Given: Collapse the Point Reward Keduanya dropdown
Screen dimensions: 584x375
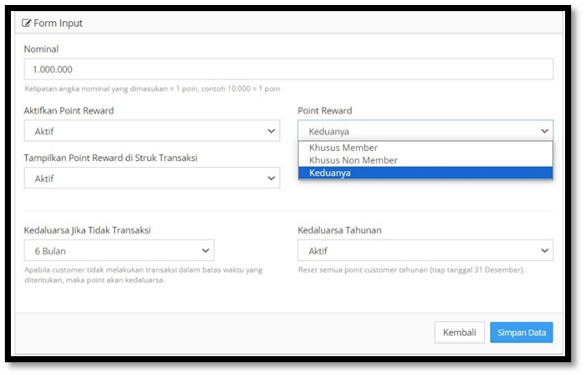Looking at the screenshot, I should coord(425,131).
